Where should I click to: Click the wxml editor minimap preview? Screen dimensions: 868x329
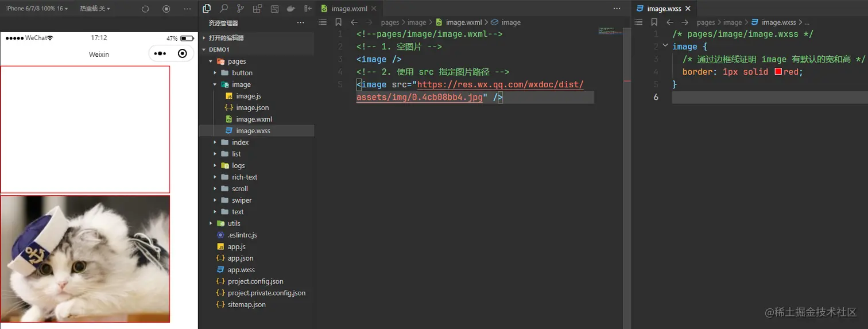pyautogui.click(x=610, y=30)
